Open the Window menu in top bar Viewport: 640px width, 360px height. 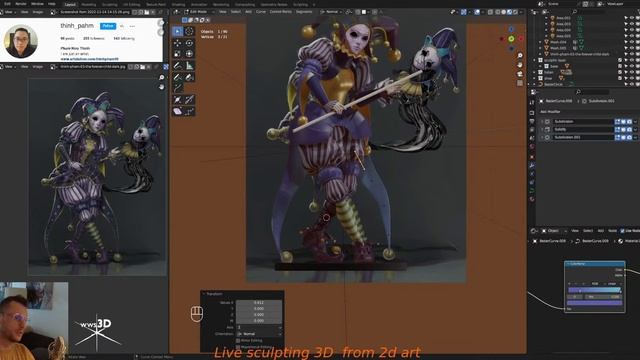37,4
